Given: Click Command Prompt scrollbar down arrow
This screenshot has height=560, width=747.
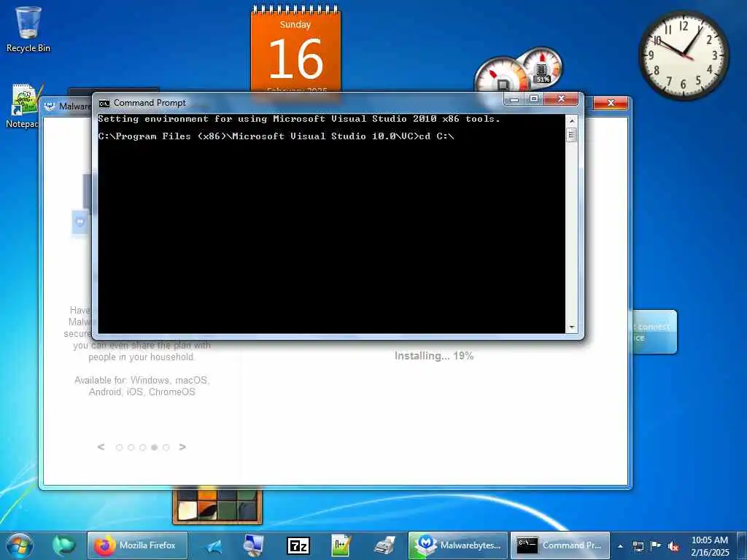Looking at the screenshot, I should 572,327.
